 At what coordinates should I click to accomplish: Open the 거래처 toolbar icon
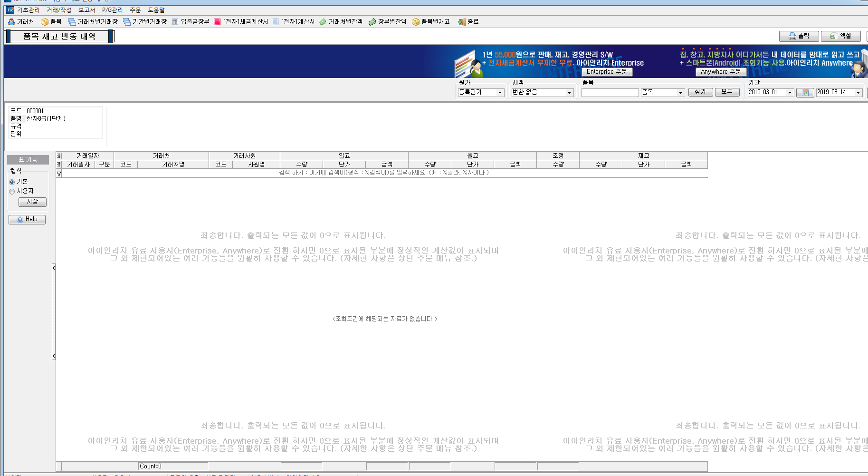(x=21, y=22)
